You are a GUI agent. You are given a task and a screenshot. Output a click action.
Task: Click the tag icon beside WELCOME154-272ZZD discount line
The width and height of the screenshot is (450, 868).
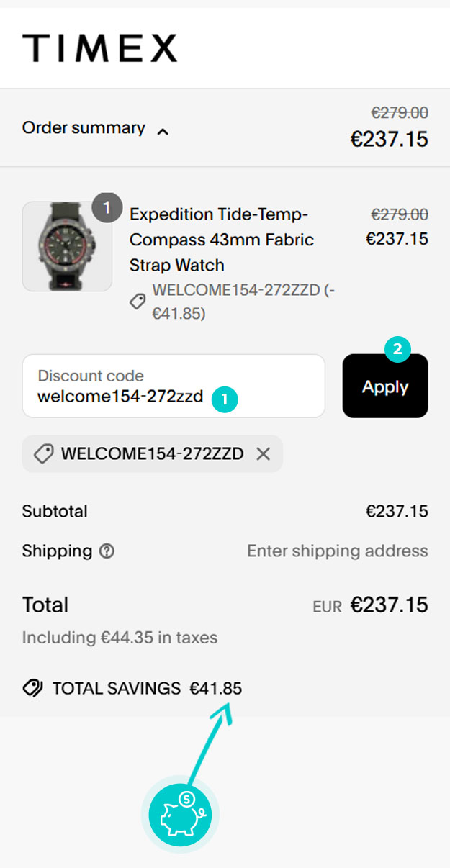[x=138, y=302]
